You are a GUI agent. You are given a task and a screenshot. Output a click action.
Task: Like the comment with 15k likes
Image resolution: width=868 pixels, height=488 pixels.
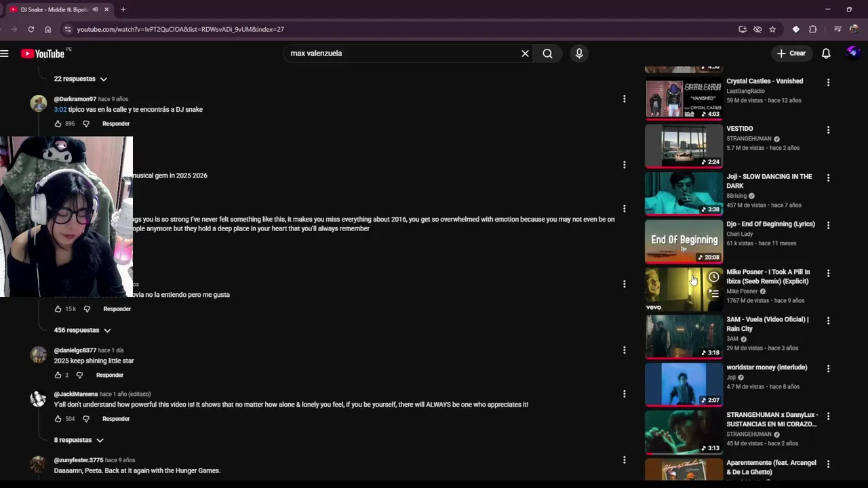point(58,309)
